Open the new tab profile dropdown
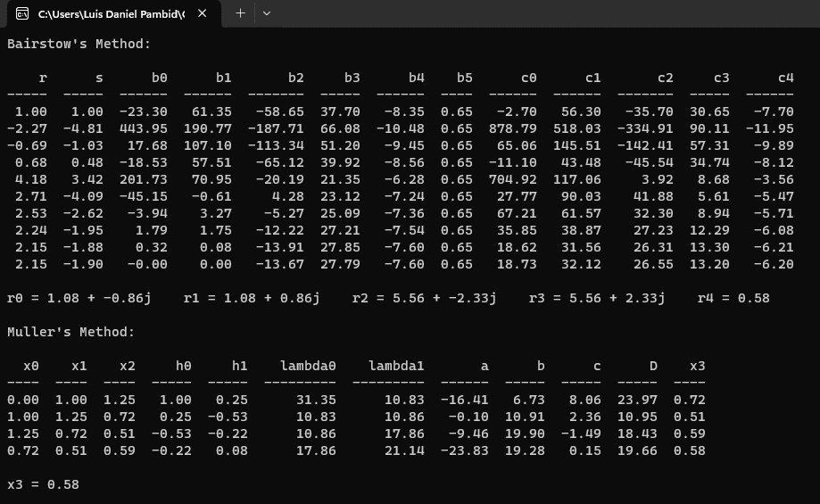Viewport: 820px width, 504px height. coord(267,13)
